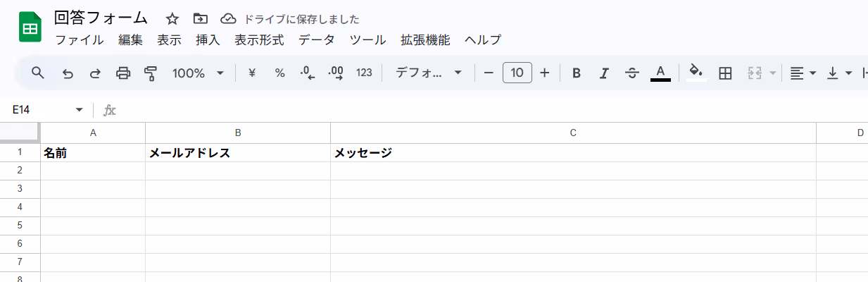Select the メッセージ header cell
The height and width of the screenshot is (282, 868).
point(573,152)
